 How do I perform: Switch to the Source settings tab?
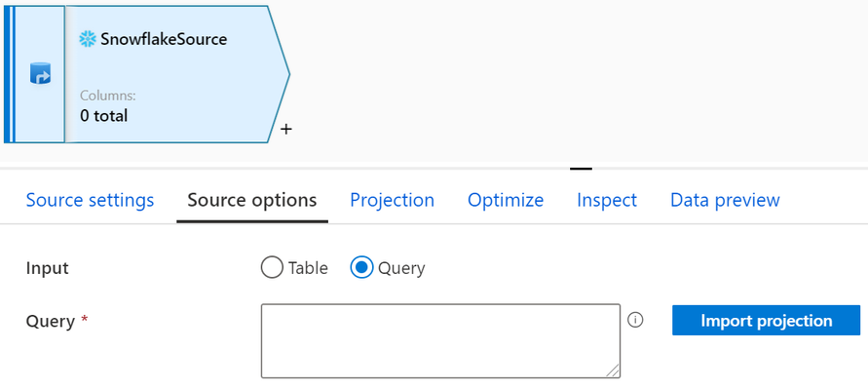pyautogui.click(x=90, y=200)
